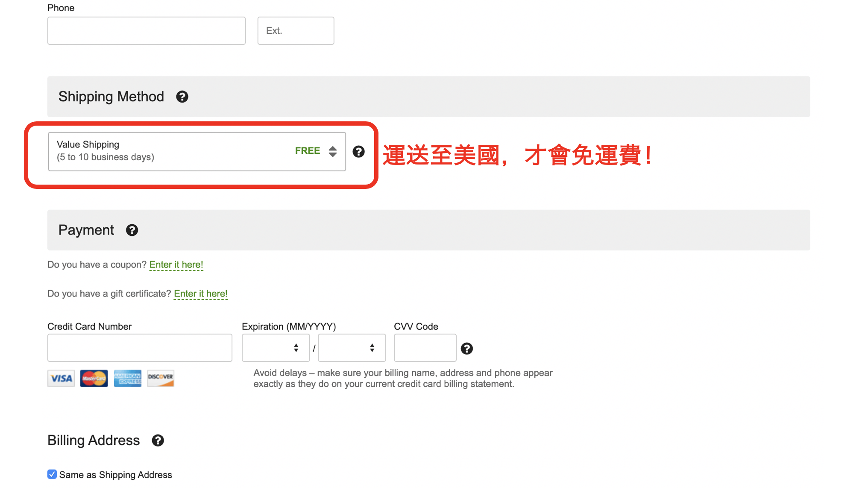The height and width of the screenshot is (488, 868).
Task: Uncheck Same as Shipping Address checkbox
Action: [x=52, y=474]
